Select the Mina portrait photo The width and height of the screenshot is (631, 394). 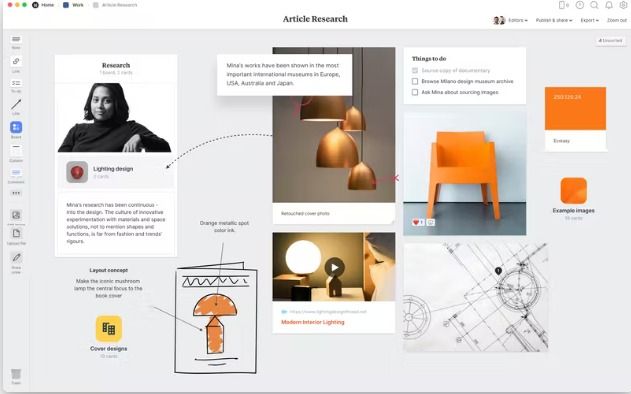tap(114, 118)
